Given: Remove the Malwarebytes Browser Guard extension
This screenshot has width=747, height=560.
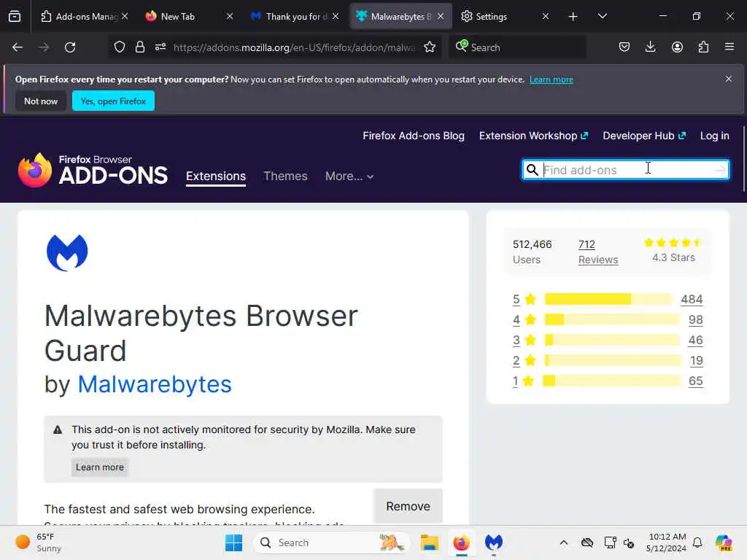Looking at the screenshot, I should click(408, 506).
